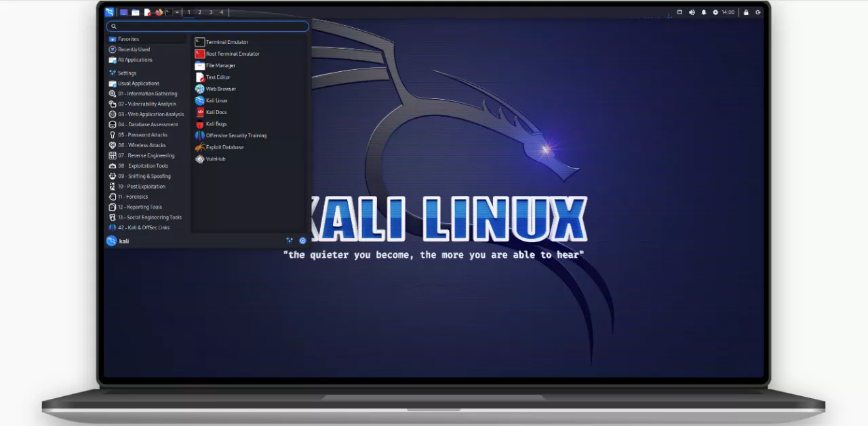Switch to workspace 3
This screenshot has height=426, width=868.
[x=210, y=12]
